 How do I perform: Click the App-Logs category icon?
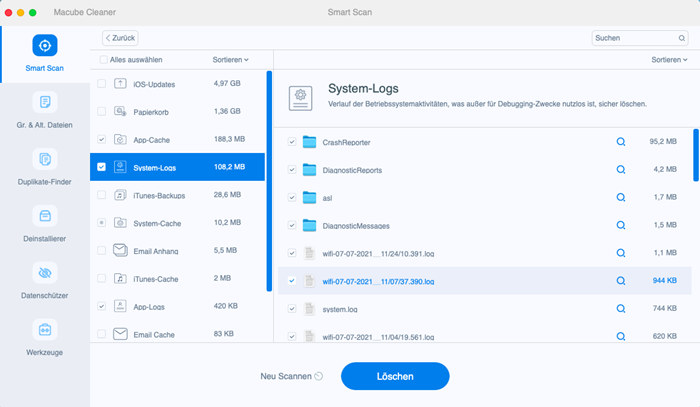[120, 306]
